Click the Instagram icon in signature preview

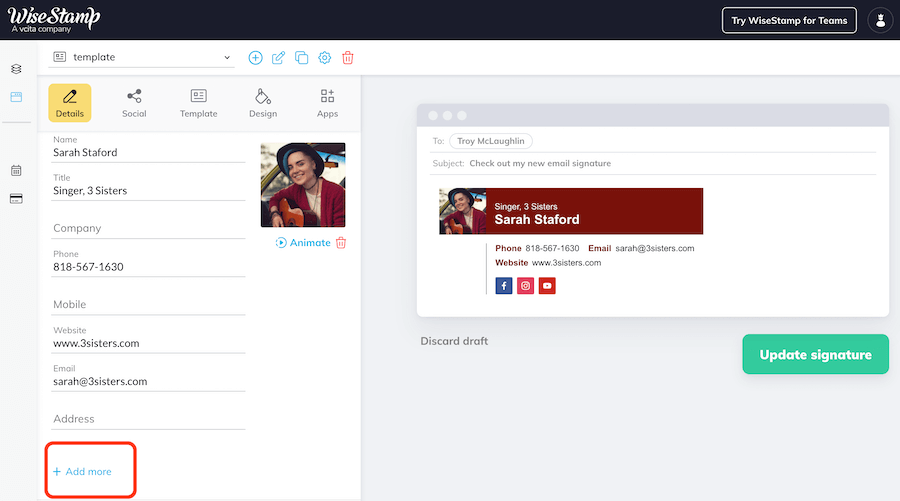(525, 286)
